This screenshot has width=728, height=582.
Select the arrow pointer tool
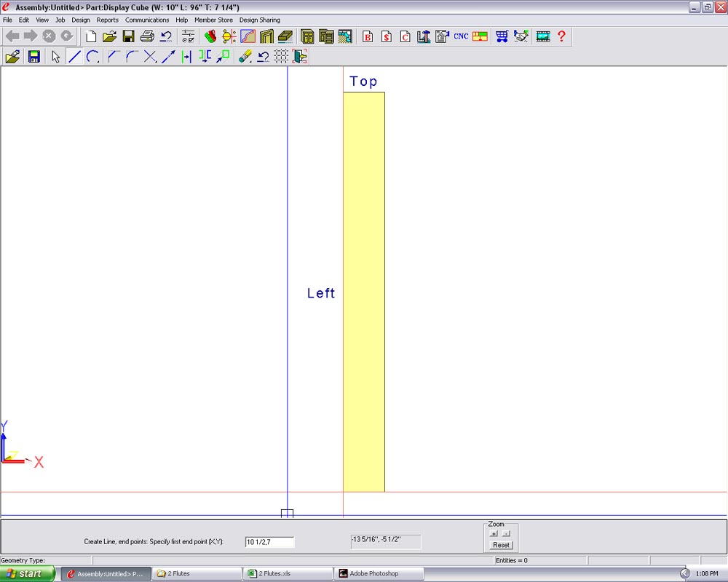click(x=56, y=57)
